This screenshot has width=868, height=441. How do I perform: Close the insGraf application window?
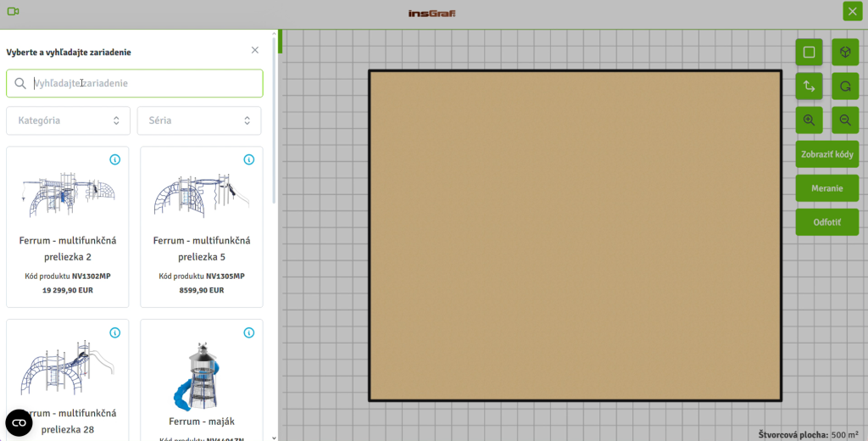(853, 11)
